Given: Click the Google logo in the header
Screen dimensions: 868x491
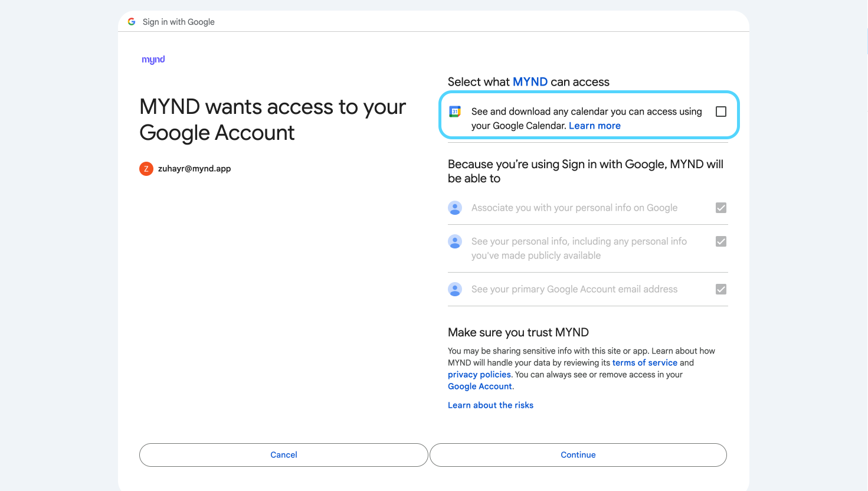Looking at the screenshot, I should click(x=132, y=22).
